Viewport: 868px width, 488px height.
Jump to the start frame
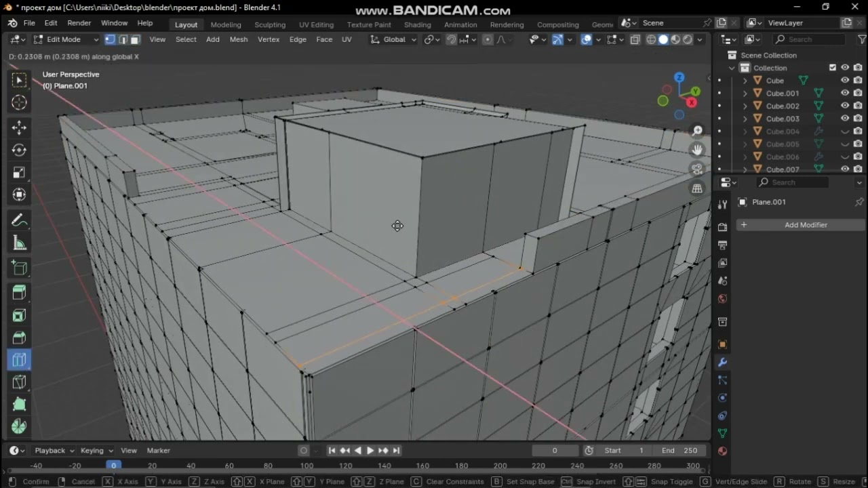point(332,450)
